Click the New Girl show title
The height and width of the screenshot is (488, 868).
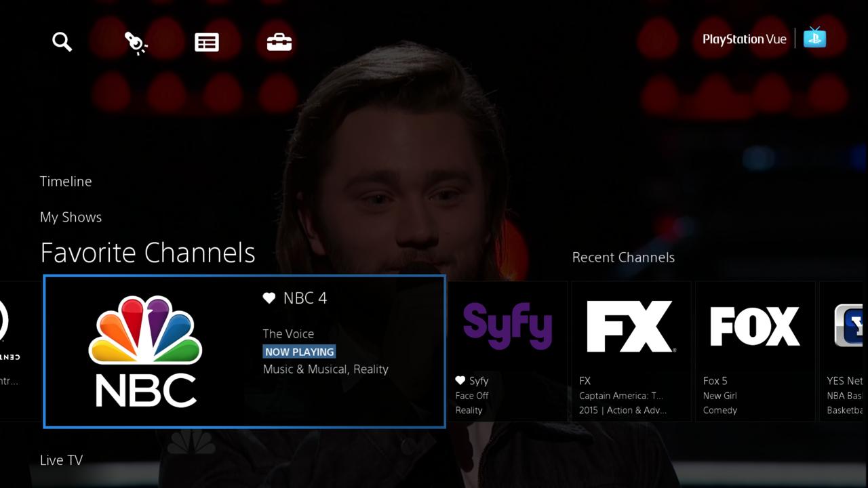[x=720, y=396]
